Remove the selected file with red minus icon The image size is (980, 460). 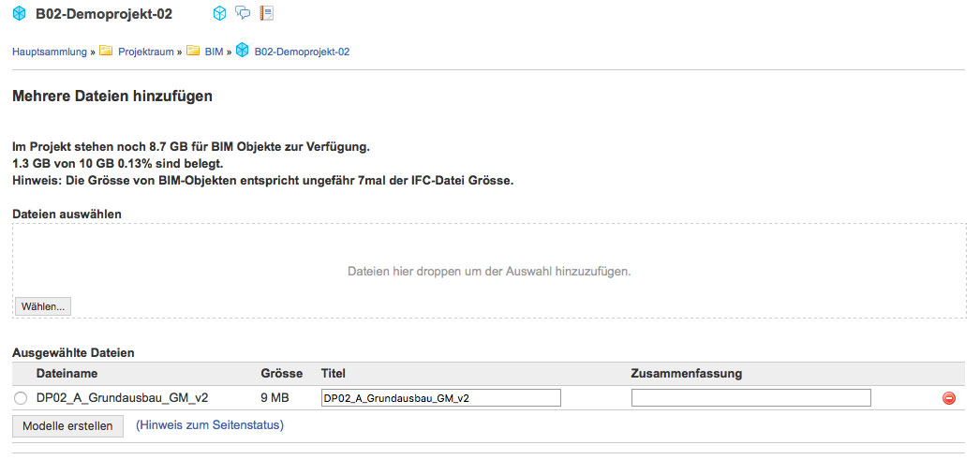949,398
